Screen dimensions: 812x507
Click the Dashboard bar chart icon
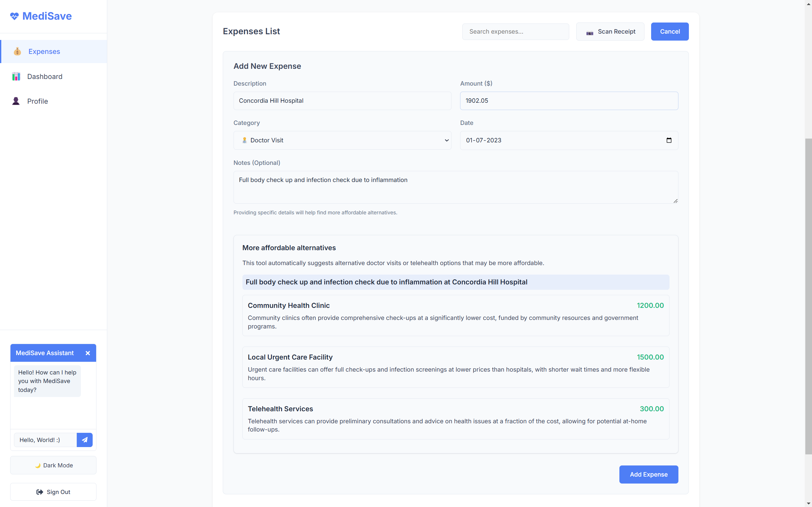[16, 76]
